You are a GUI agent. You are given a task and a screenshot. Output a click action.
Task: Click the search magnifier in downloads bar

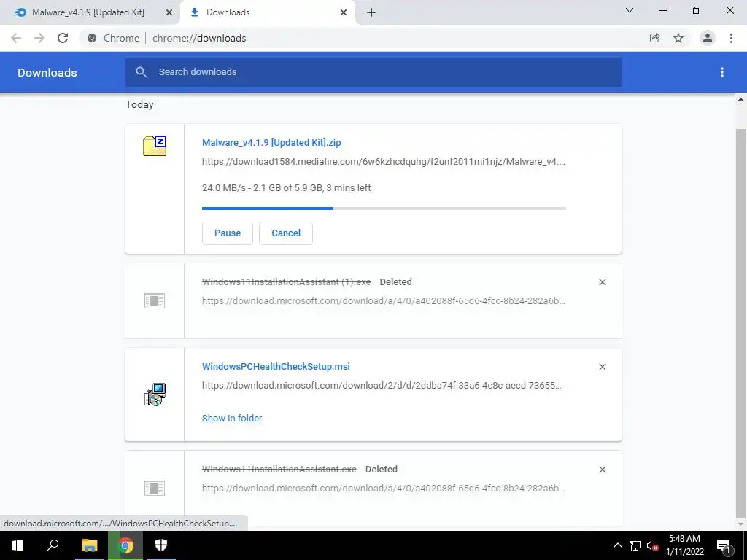141,72
